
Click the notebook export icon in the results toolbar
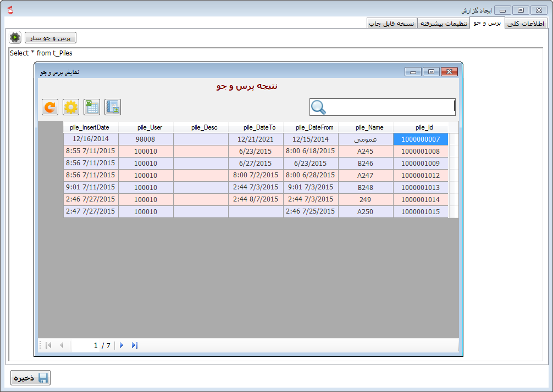113,107
